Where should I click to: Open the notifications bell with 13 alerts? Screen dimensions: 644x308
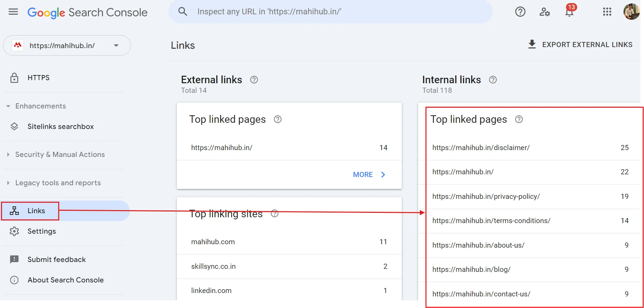(x=569, y=12)
